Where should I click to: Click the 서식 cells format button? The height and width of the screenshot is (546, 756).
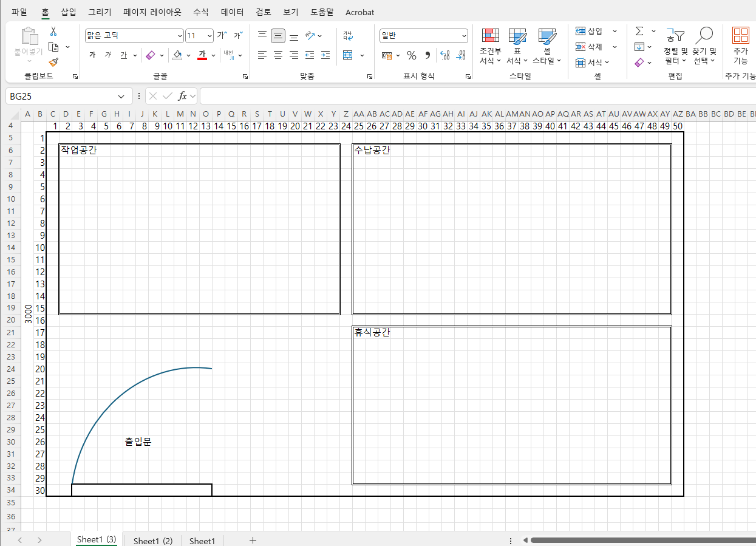click(592, 63)
